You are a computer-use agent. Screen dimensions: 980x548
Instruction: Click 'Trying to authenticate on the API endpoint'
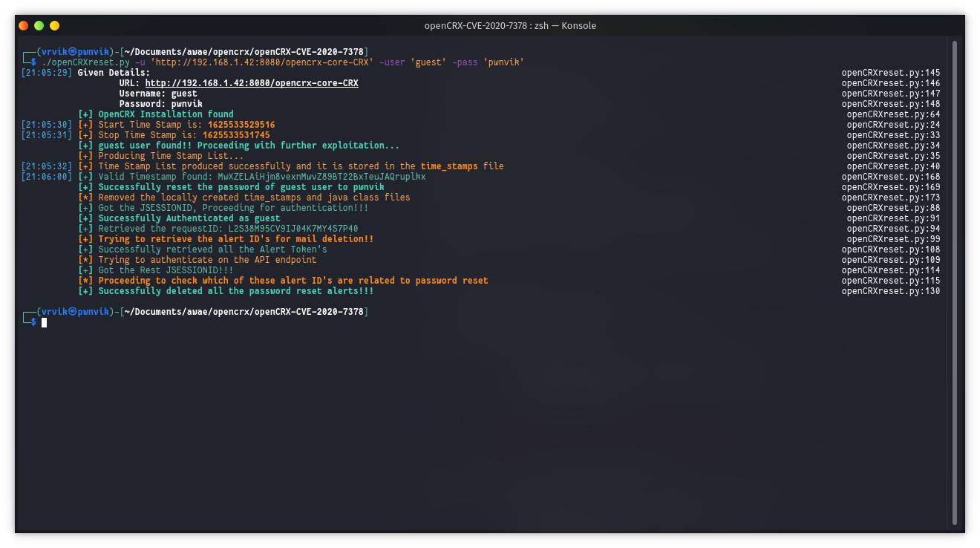pos(197,260)
